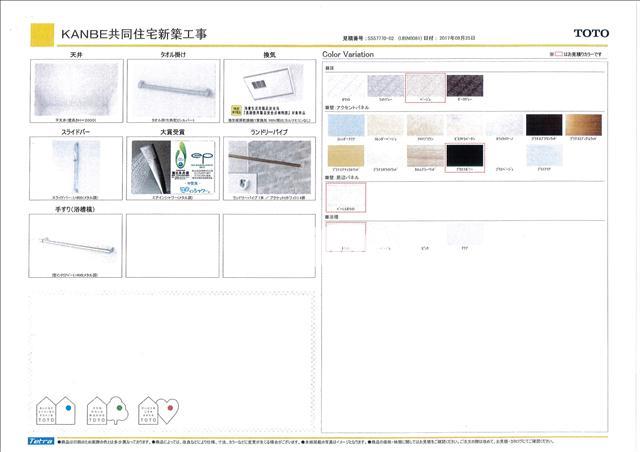The height and width of the screenshot is (452, 640).
Task: Select the pink-outlined white bathtub swatch
Action: coord(346,237)
